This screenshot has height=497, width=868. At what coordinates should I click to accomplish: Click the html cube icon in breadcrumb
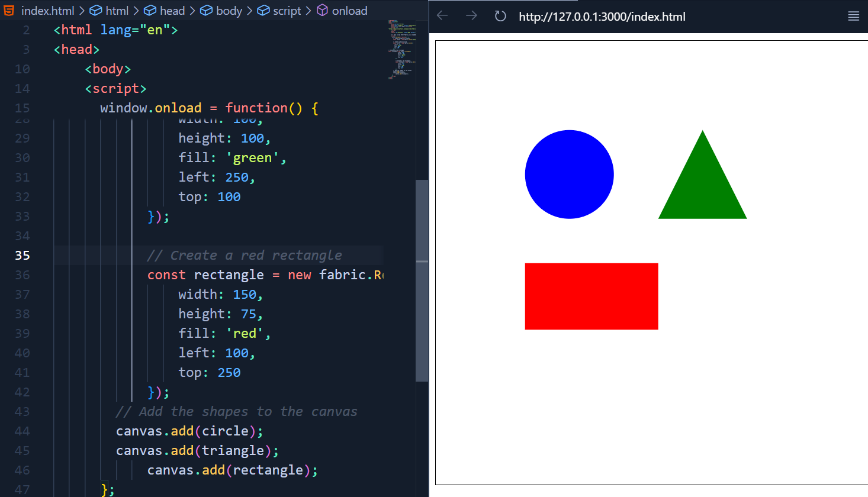(95, 10)
